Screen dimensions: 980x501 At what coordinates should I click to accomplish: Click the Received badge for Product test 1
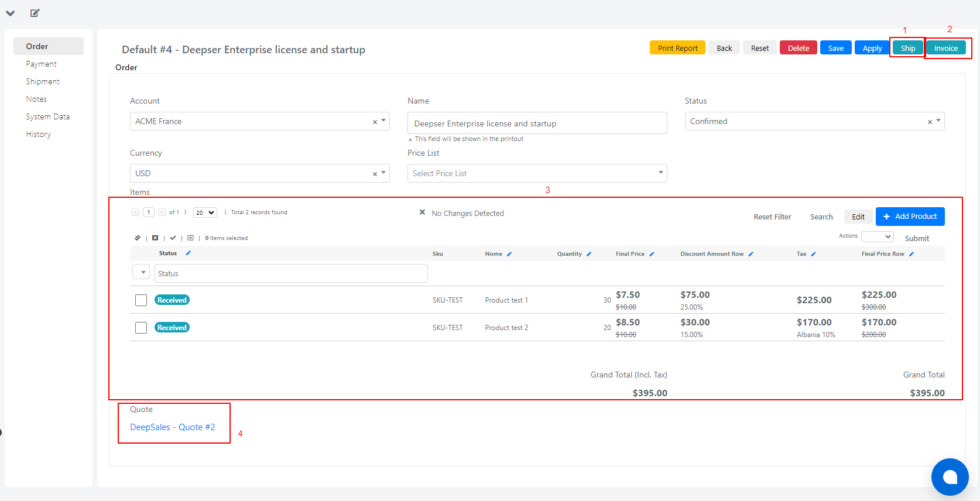point(172,300)
